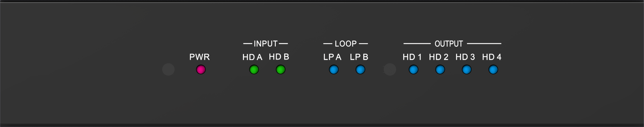644x127 pixels.
Task: Click the blue HD 4 output LED
Action: click(493, 69)
